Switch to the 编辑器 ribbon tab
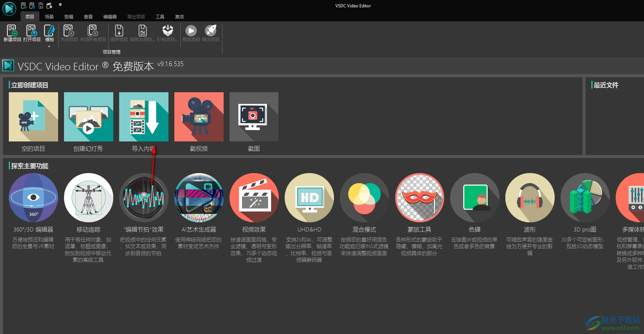Screen dimensions: 644x334 click(110, 17)
